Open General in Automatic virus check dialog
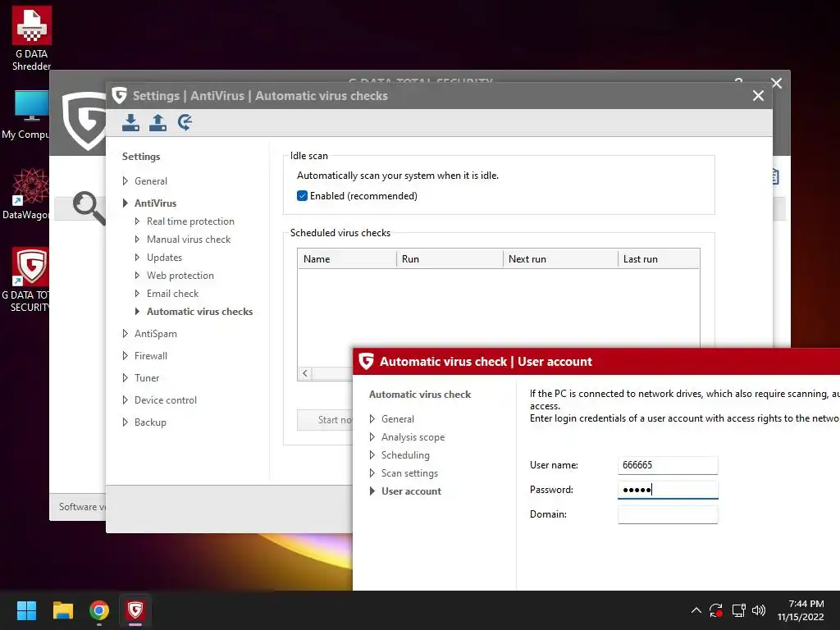The image size is (840, 630). pos(398,419)
